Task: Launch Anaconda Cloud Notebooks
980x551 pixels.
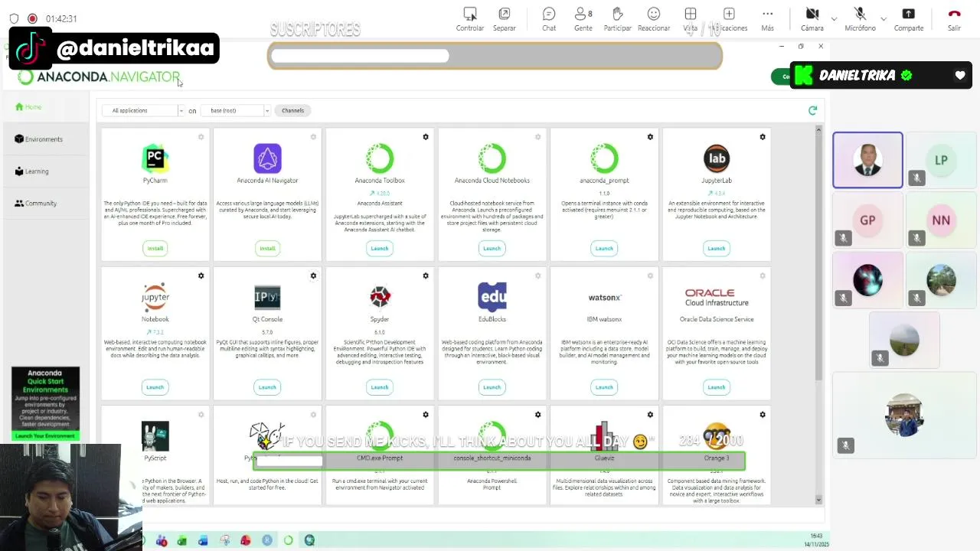Action: [x=492, y=248]
